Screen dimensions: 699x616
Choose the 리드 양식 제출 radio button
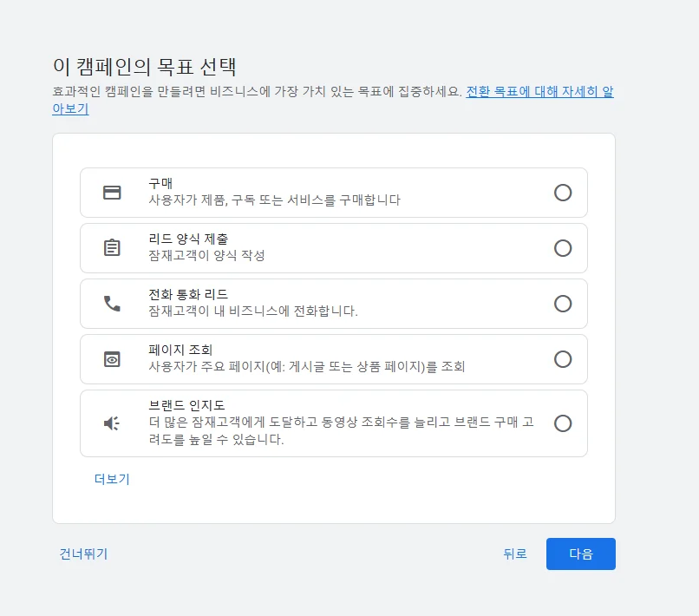click(563, 248)
